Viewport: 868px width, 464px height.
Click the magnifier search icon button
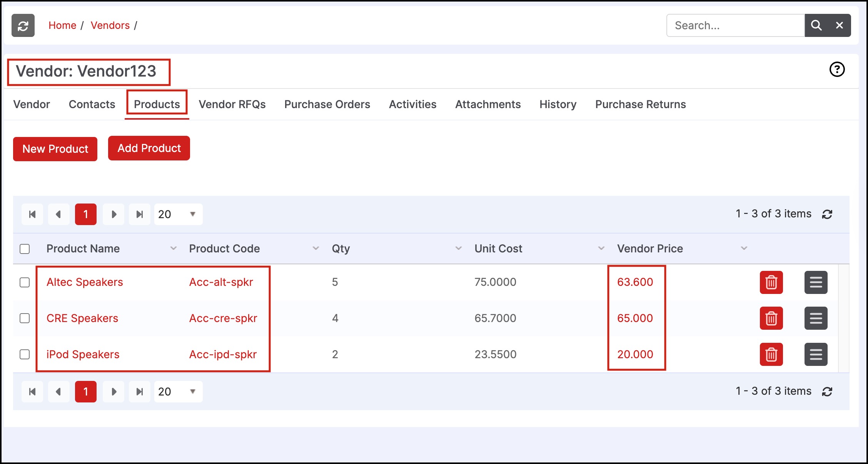point(816,25)
